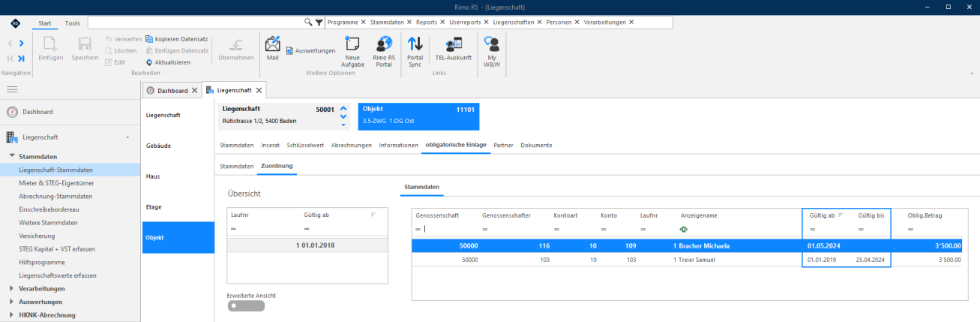Jump to the last record in Navigation
This screenshot has width=980, height=322.
[22, 58]
